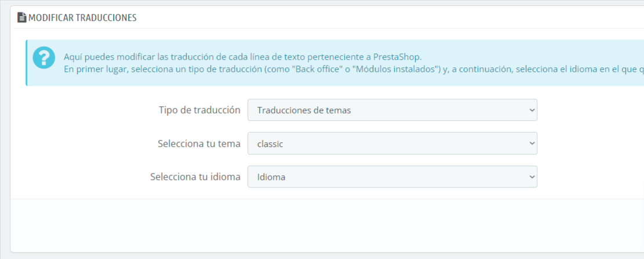Click the document icon beside Modificar Traducciones
The image size is (644, 259).
click(22, 17)
